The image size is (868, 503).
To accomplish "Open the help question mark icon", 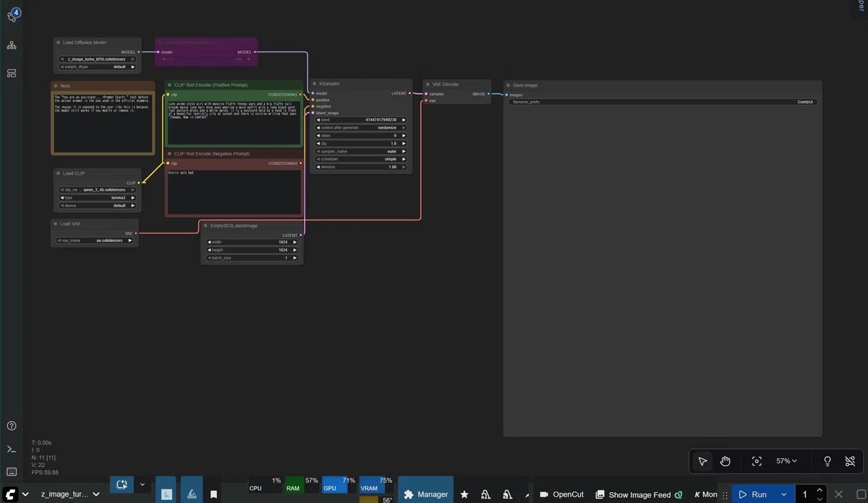I will coord(12,426).
